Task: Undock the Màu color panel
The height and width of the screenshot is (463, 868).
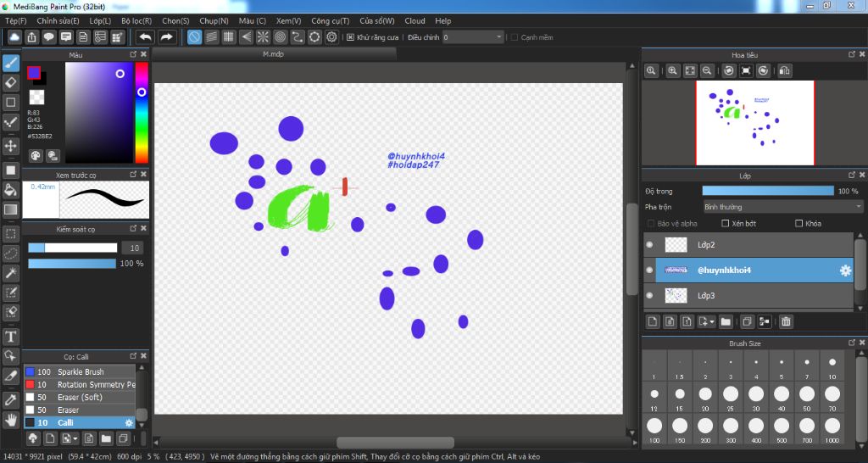Action: click(x=133, y=54)
